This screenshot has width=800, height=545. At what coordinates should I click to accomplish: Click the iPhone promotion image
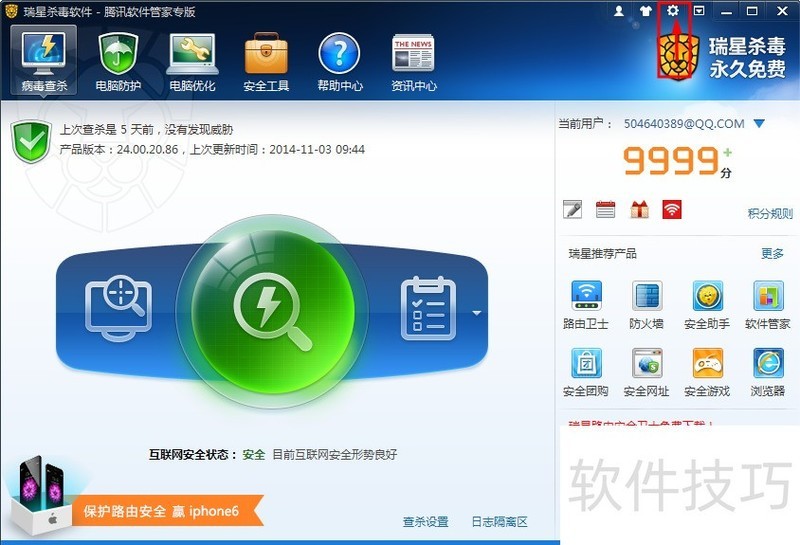point(42,493)
